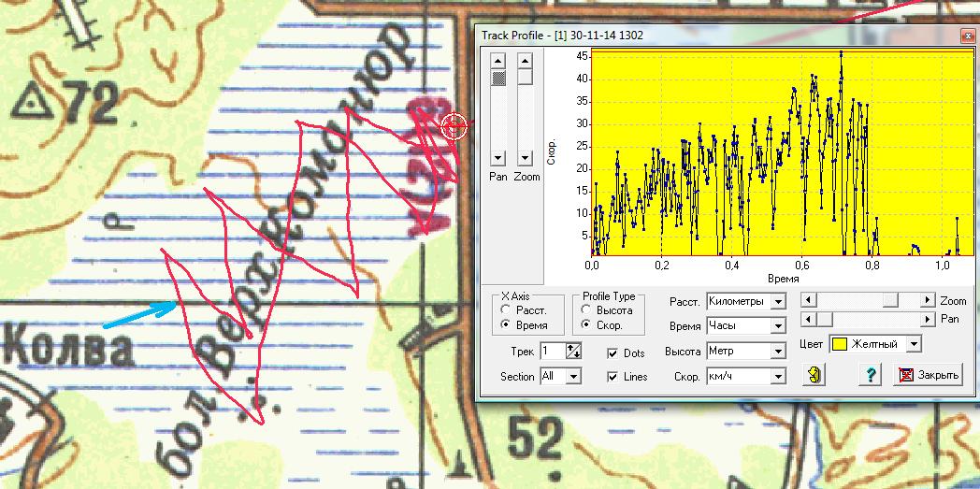The height and width of the screenshot is (489, 980).
Task: Select the Расст. X Axis radio button
Action: tap(506, 309)
